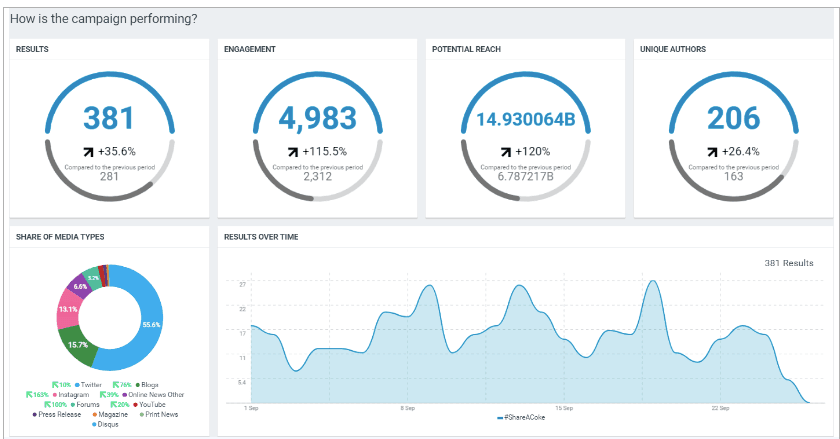Hide Online News Other in the legend
Image resolution: width=840 pixels, height=439 pixels.
[x=154, y=394]
